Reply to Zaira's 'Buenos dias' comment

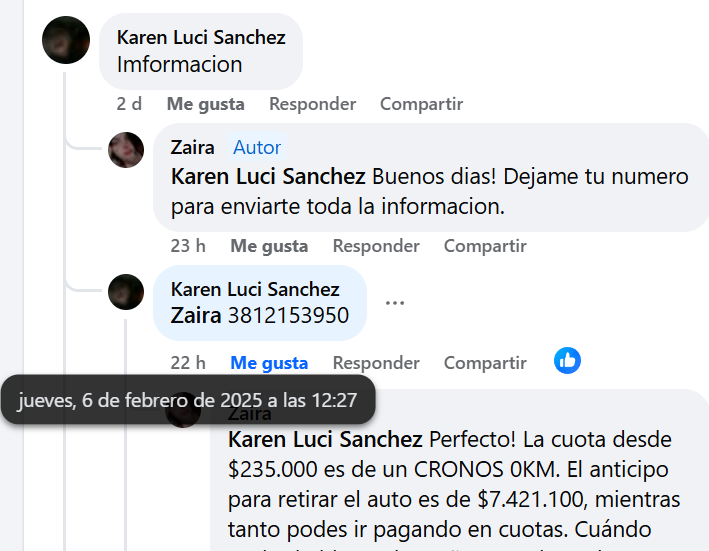click(x=376, y=246)
